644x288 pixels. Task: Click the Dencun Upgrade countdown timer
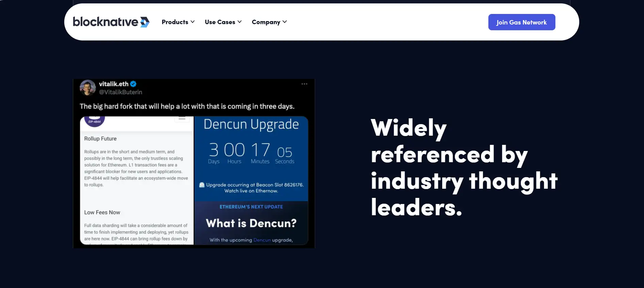coord(251,153)
